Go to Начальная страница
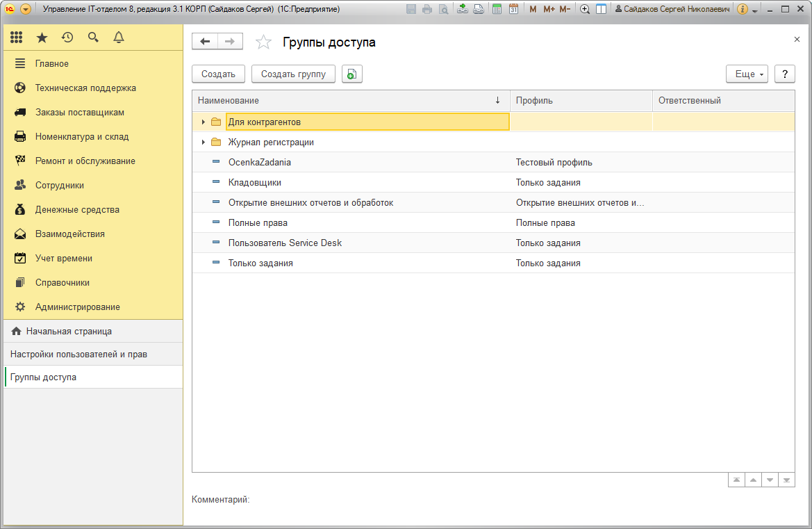812x529 pixels. pos(93,331)
